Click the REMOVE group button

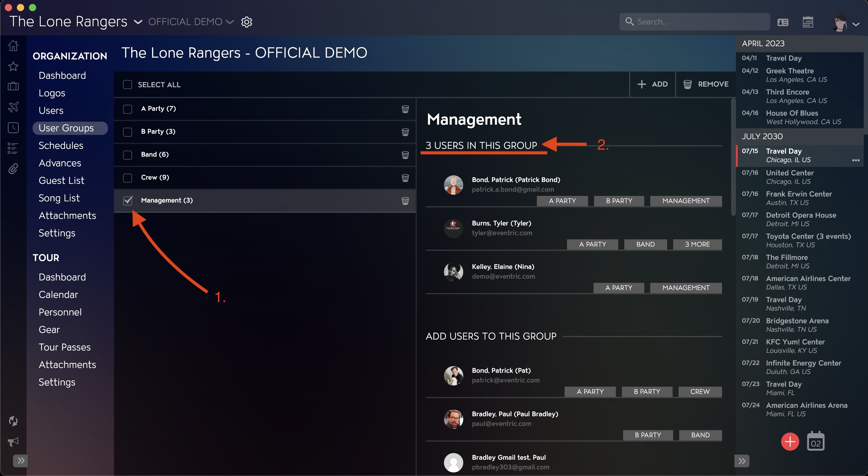(x=705, y=84)
